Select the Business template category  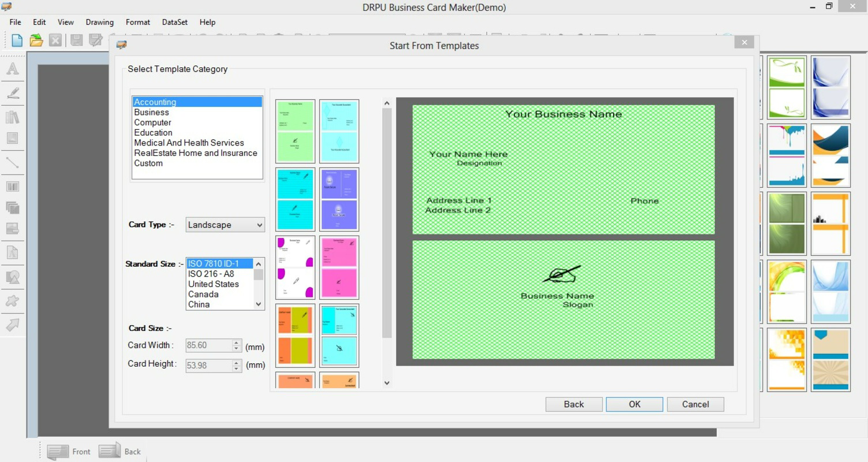(x=152, y=112)
